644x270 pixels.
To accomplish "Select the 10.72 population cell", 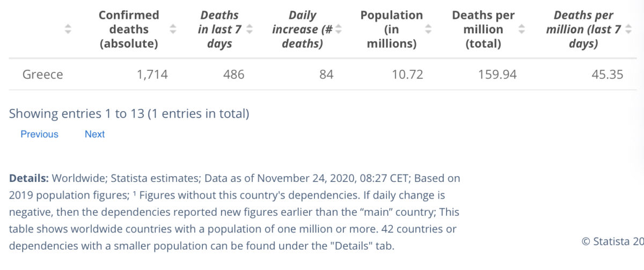I will (x=407, y=75).
